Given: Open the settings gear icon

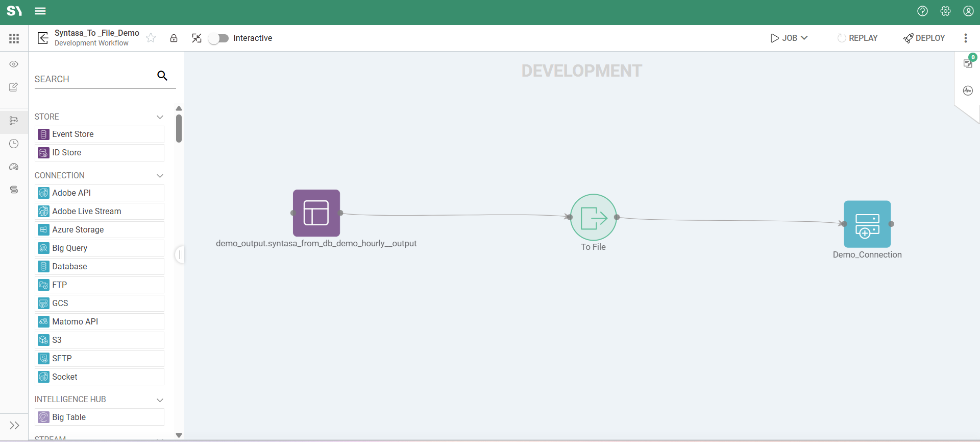Looking at the screenshot, I should pos(945,11).
